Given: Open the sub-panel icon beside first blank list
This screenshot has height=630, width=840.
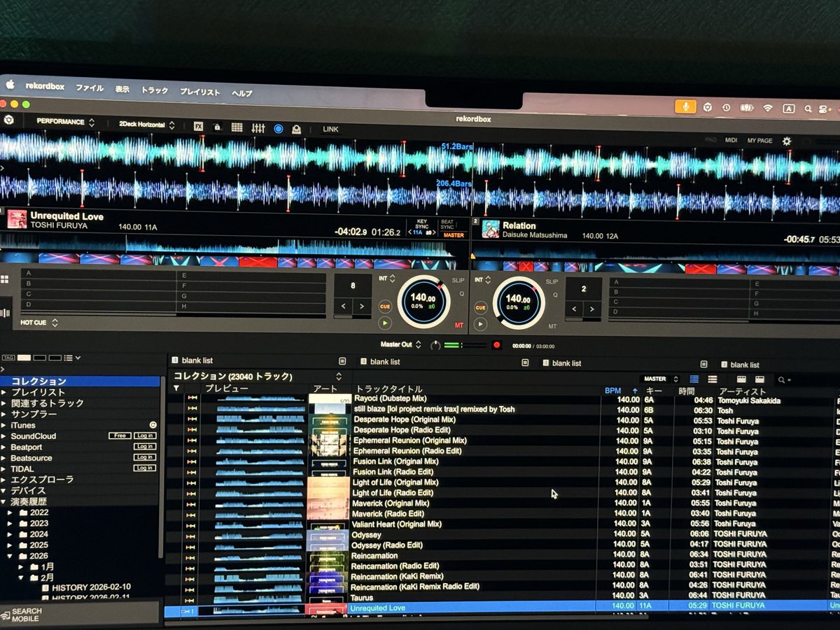Looking at the screenshot, I should point(342,361).
